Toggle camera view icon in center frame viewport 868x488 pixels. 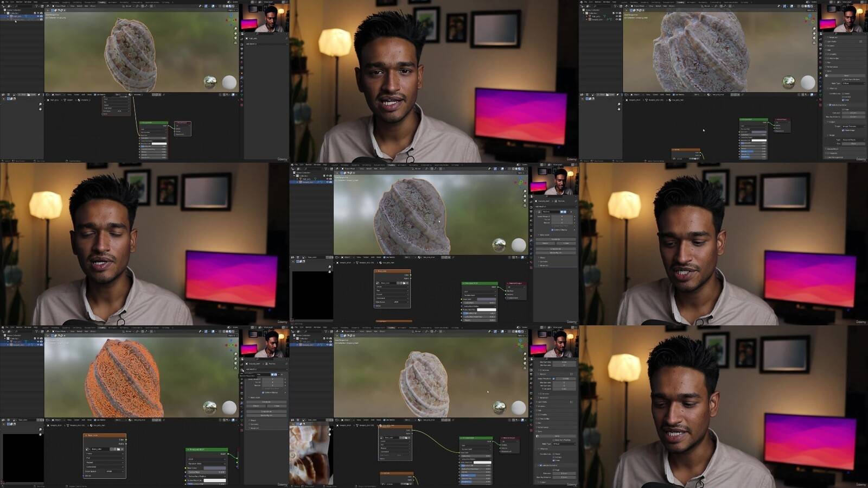point(525,200)
